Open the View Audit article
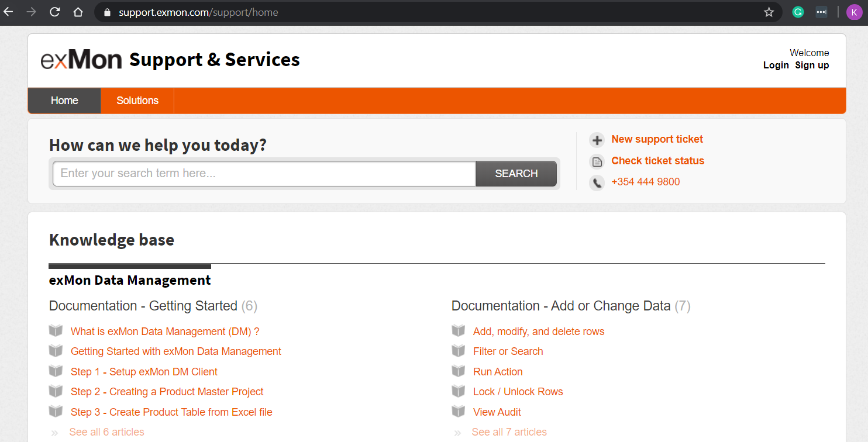 497,412
